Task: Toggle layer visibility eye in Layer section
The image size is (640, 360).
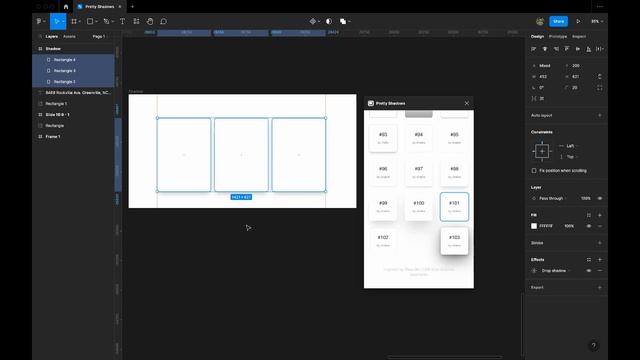Action: (600, 198)
